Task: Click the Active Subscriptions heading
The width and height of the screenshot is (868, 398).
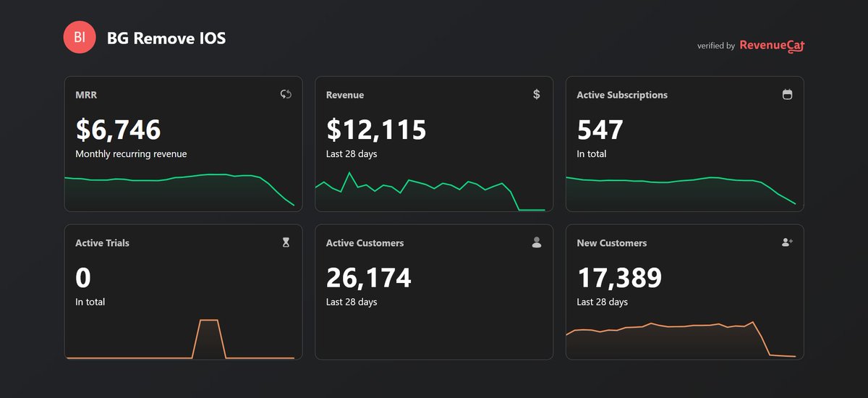Action: 622,95
